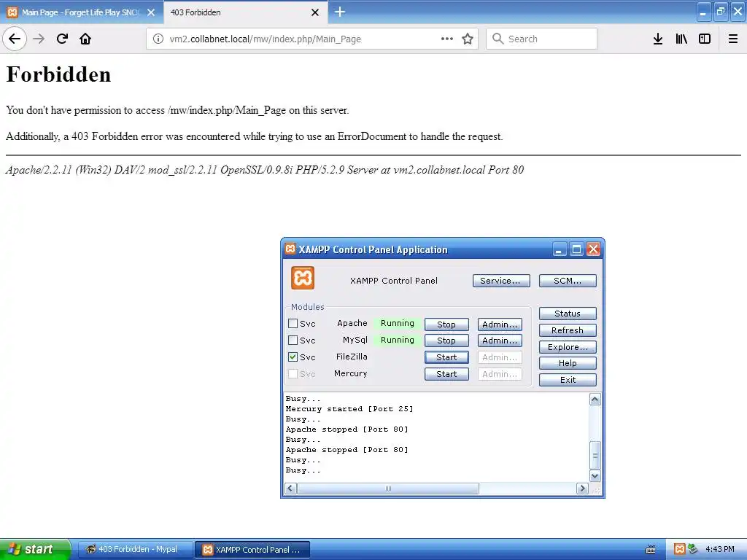This screenshot has width=747, height=560.
Task: Close the Main Page tab
Action: click(x=151, y=12)
